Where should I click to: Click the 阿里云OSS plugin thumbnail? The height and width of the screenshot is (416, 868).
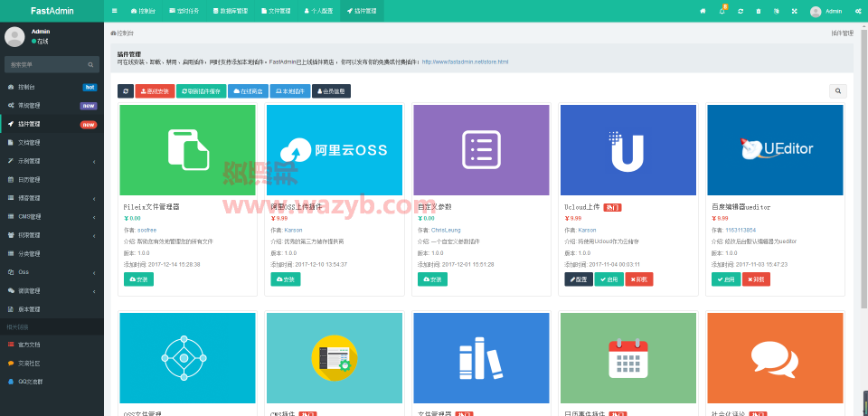tap(335, 149)
